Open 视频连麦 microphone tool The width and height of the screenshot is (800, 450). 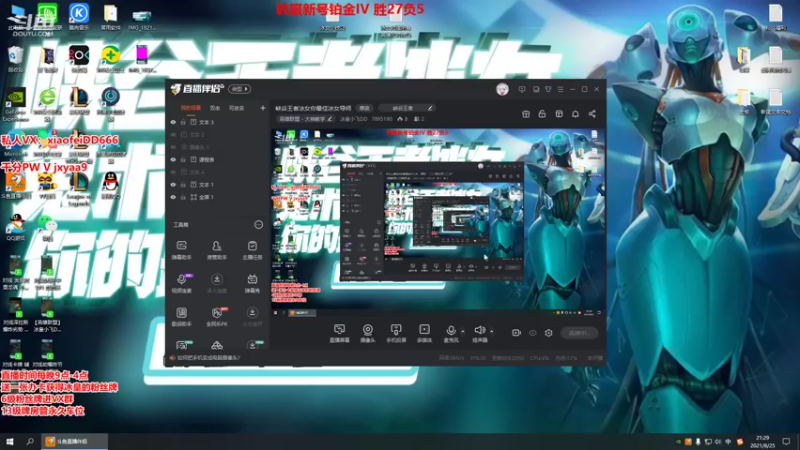(x=182, y=283)
